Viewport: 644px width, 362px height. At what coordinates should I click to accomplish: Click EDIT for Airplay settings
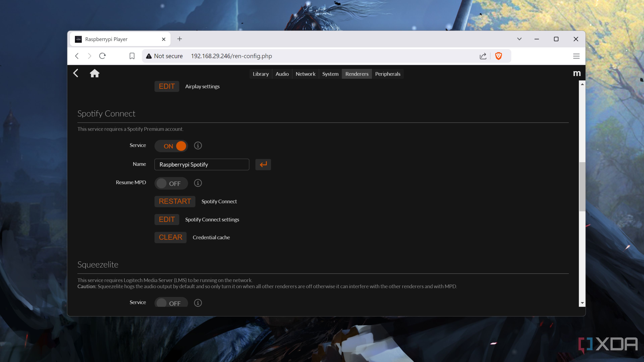167,86
